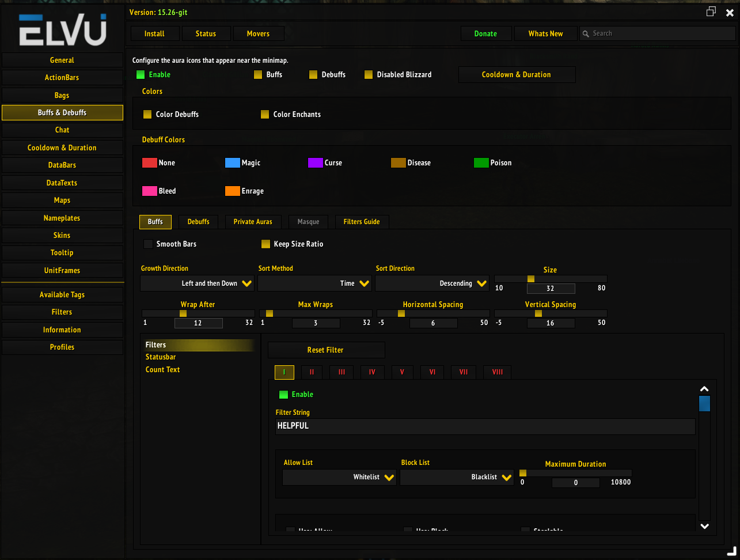Viewport: 740px width, 560px height.
Task: Click in the Search input field
Action: [656, 33]
